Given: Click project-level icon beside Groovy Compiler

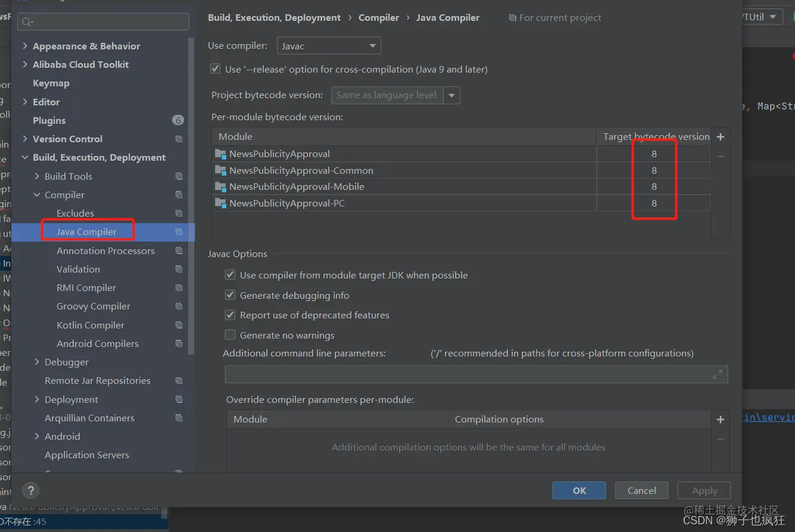Looking at the screenshot, I should point(179,306).
